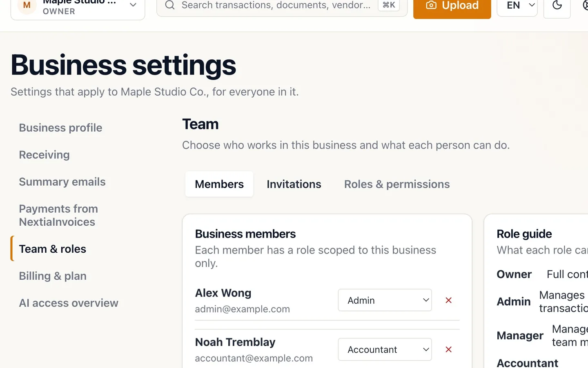Click Owner in Role guide

point(514,274)
